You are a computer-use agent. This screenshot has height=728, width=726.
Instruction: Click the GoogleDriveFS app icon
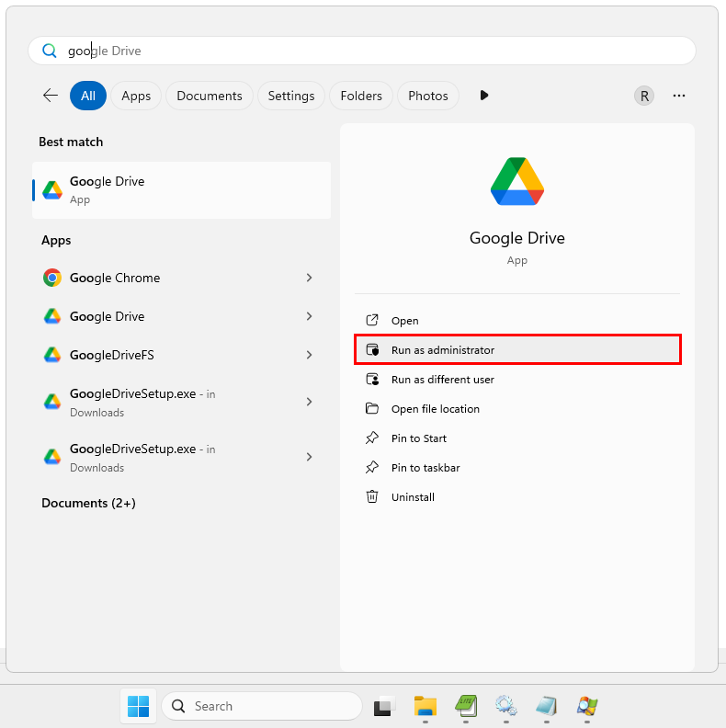pyautogui.click(x=52, y=355)
